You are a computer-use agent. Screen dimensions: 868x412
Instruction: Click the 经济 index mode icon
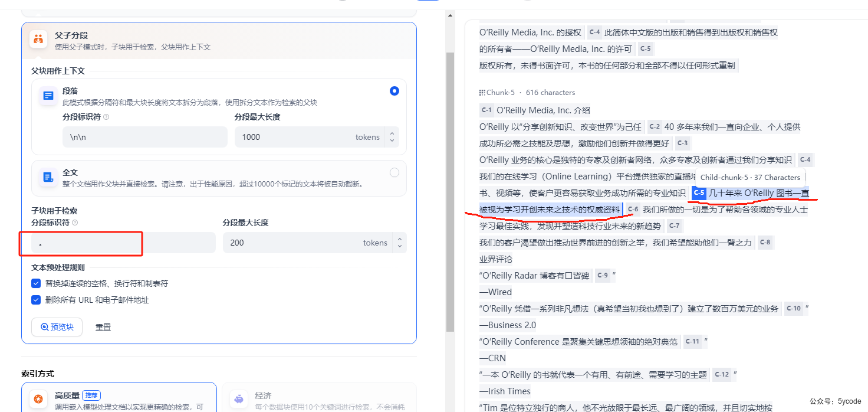(x=239, y=400)
